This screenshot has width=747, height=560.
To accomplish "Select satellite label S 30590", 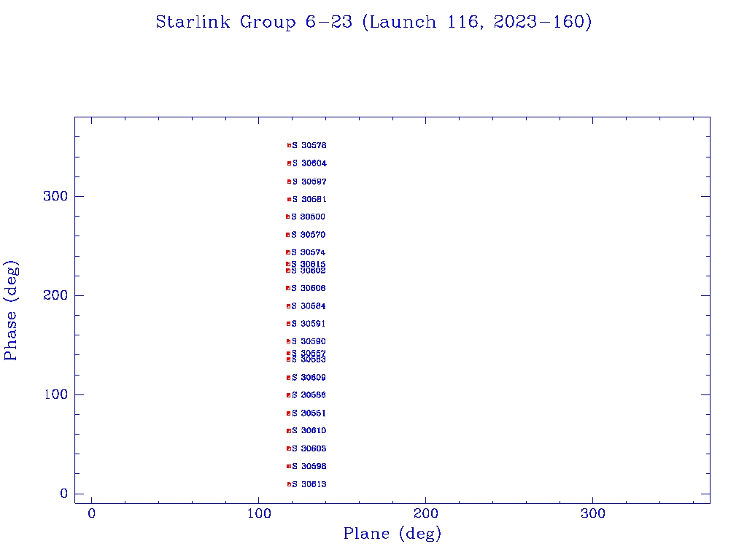I will point(309,341).
